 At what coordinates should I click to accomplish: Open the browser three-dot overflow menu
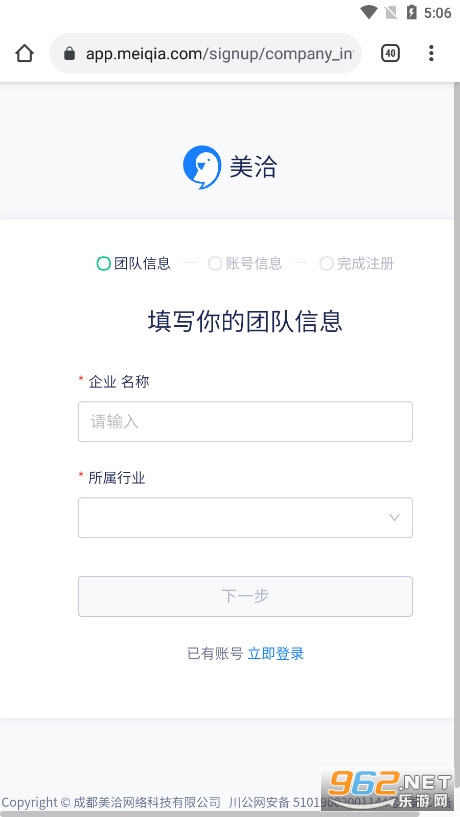pos(431,53)
